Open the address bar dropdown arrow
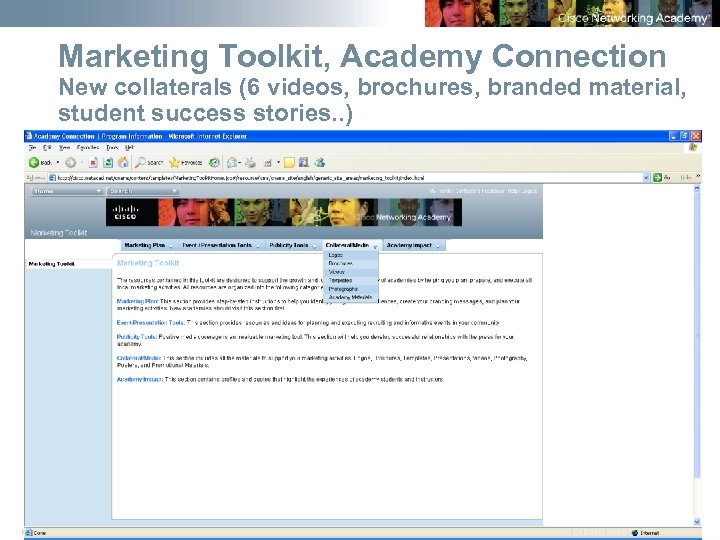This screenshot has height=540, width=720. coord(647,177)
